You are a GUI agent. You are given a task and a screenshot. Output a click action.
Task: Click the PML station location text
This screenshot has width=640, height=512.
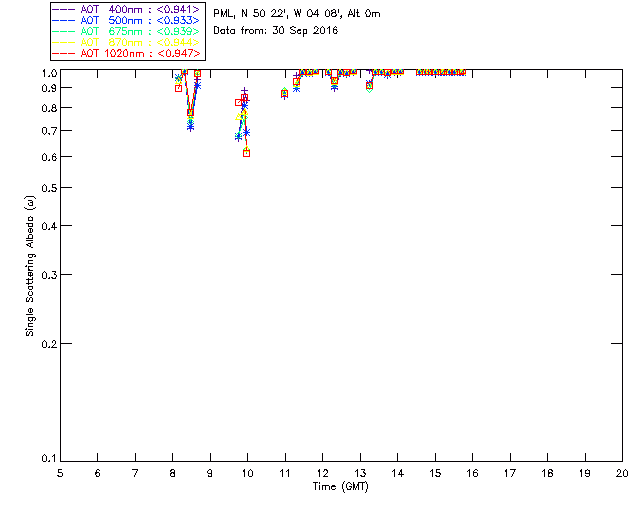(x=297, y=13)
